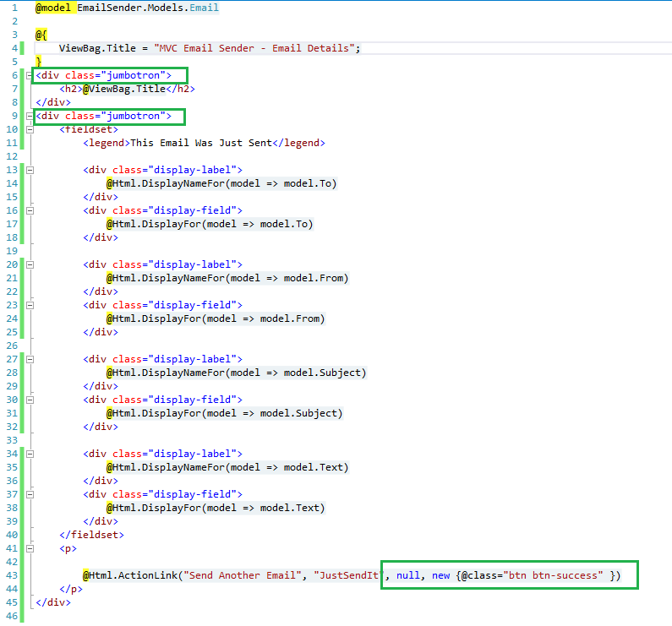Click @Html.DisplayFor model.To expression
Viewport: 672px width, 626px height.
210,224
